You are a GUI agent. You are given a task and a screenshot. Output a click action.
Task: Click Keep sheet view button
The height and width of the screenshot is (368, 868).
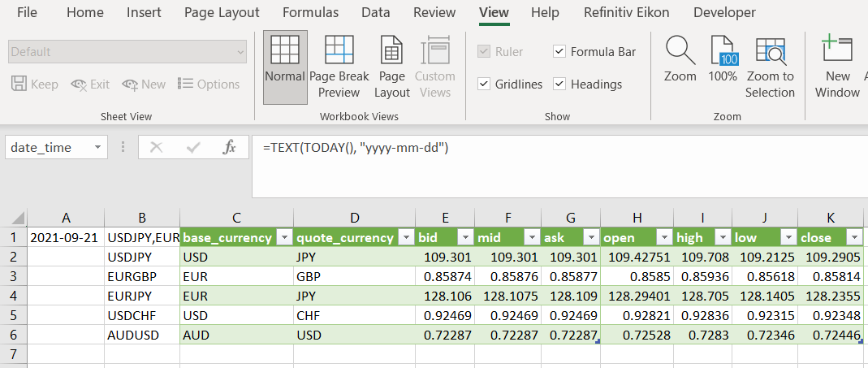[35, 84]
